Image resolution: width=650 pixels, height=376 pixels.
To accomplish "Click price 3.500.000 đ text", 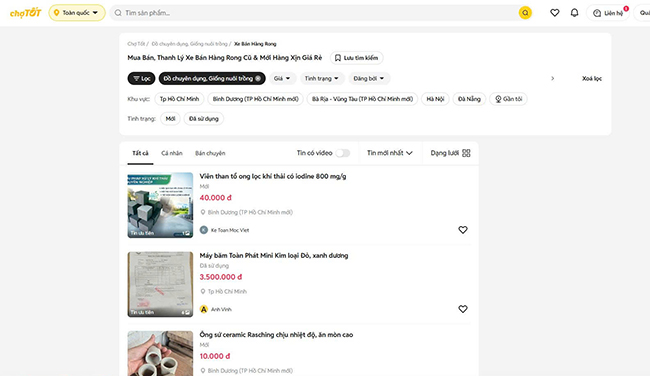I will [x=221, y=277].
